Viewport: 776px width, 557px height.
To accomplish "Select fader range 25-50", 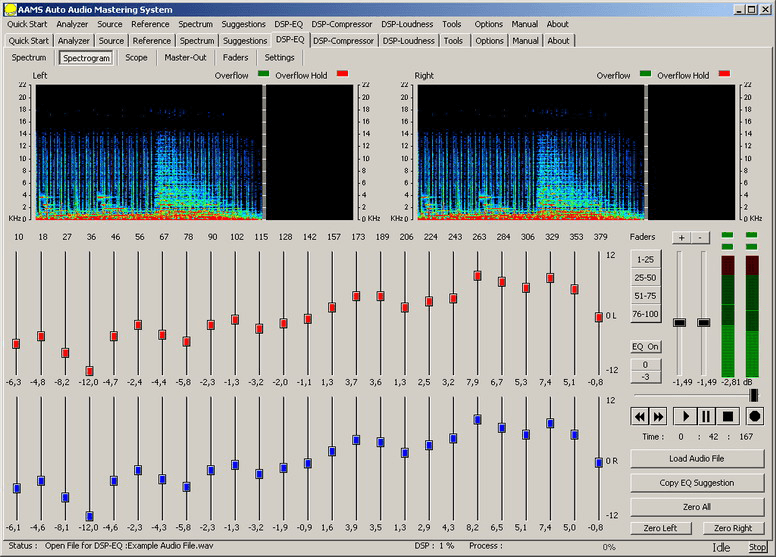I will (645, 278).
